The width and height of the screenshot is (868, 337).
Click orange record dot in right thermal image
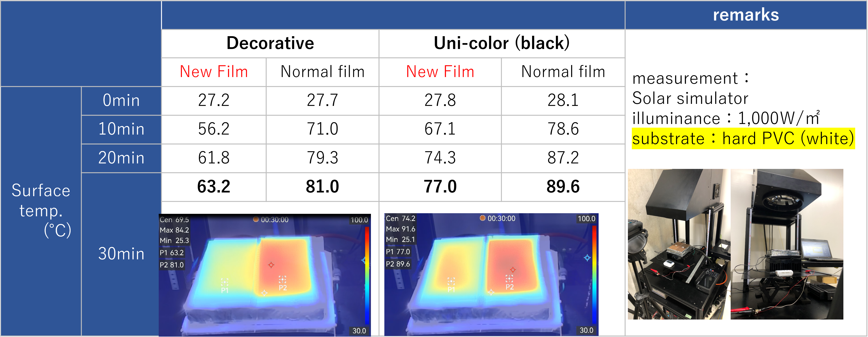(x=482, y=218)
